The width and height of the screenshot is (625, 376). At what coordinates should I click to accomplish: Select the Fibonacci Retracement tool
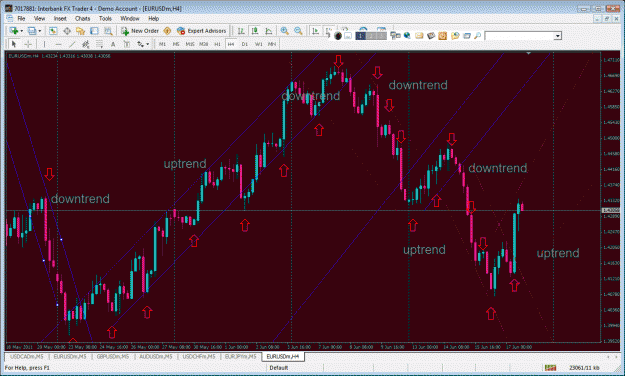point(99,44)
